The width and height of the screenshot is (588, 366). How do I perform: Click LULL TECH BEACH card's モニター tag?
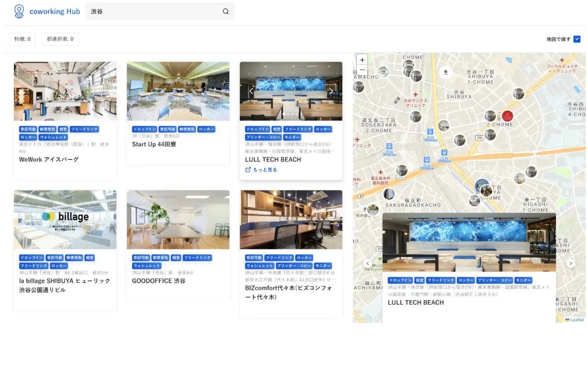pos(292,138)
